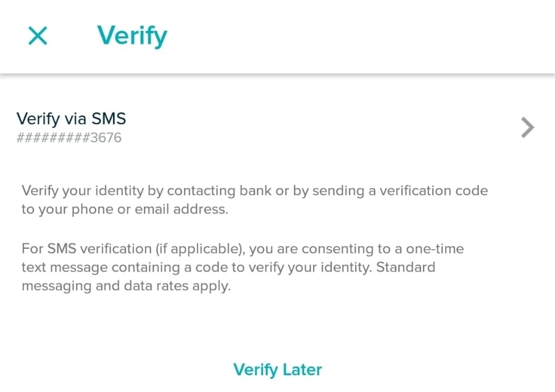Open SMS verification via right arrow icon
Viewport: 555px width, 392px height.
click(x=527, y=128)
